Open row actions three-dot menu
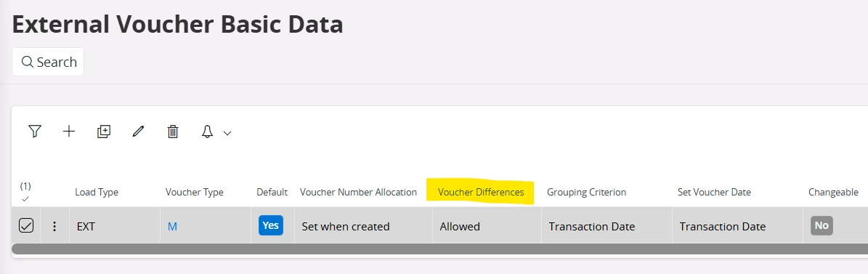 pos(54,226)
